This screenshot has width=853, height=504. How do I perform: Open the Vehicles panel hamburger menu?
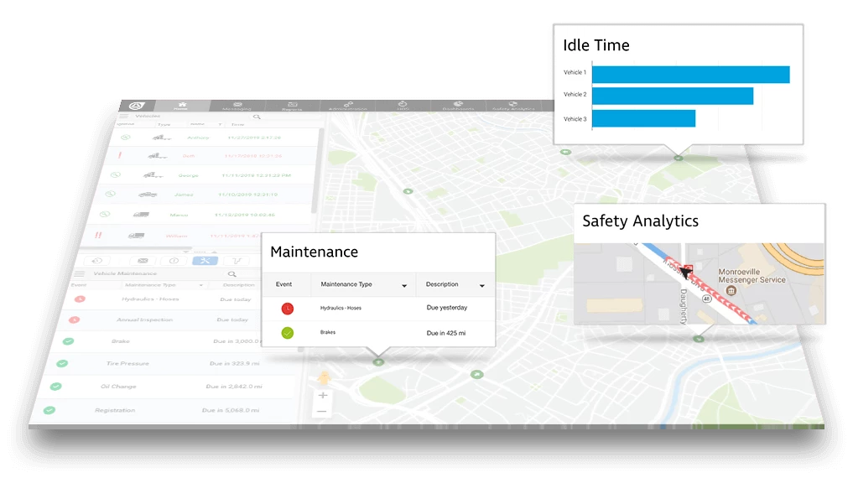coord(122,117)
